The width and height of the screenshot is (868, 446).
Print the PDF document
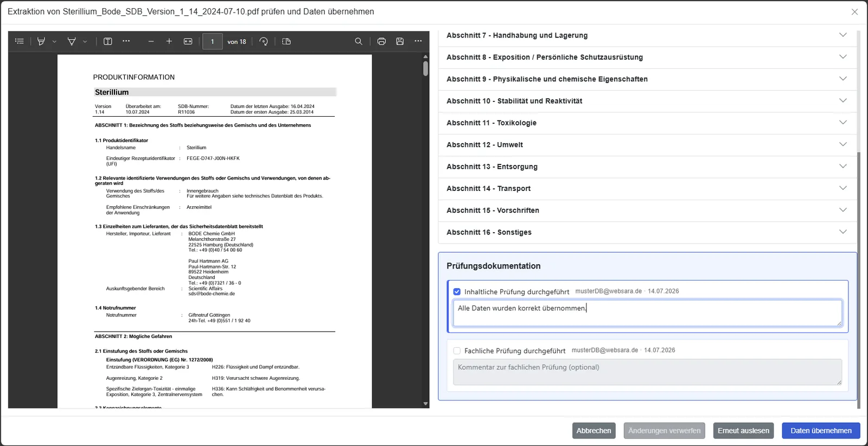pyautogui.click(x=381, y=41)
